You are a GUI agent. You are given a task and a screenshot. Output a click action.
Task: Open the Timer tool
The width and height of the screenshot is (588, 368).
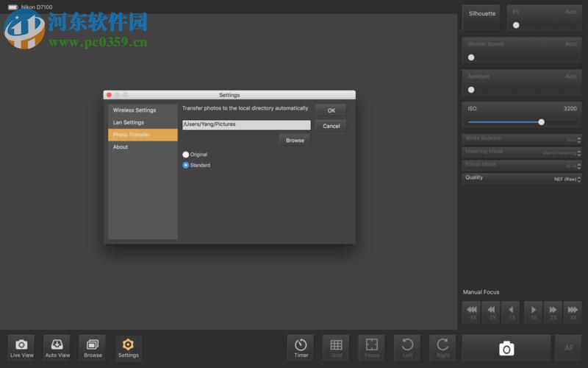[301, 347]
